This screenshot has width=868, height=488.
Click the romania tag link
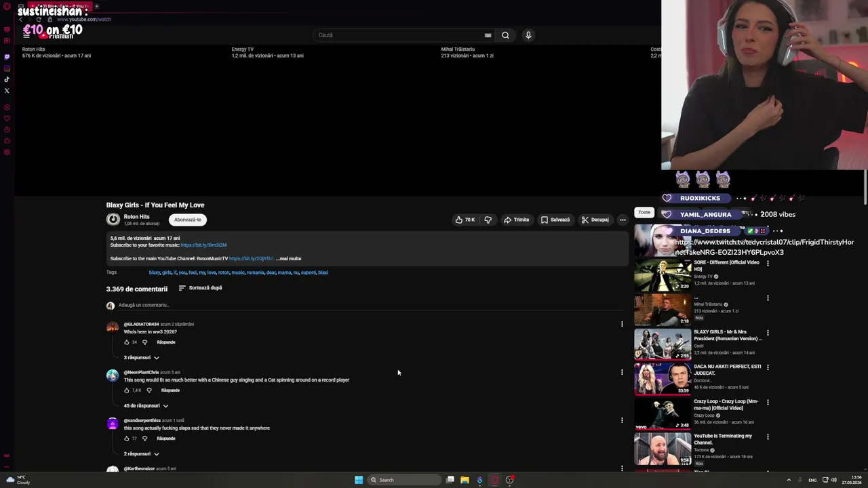tap(256, 272)
